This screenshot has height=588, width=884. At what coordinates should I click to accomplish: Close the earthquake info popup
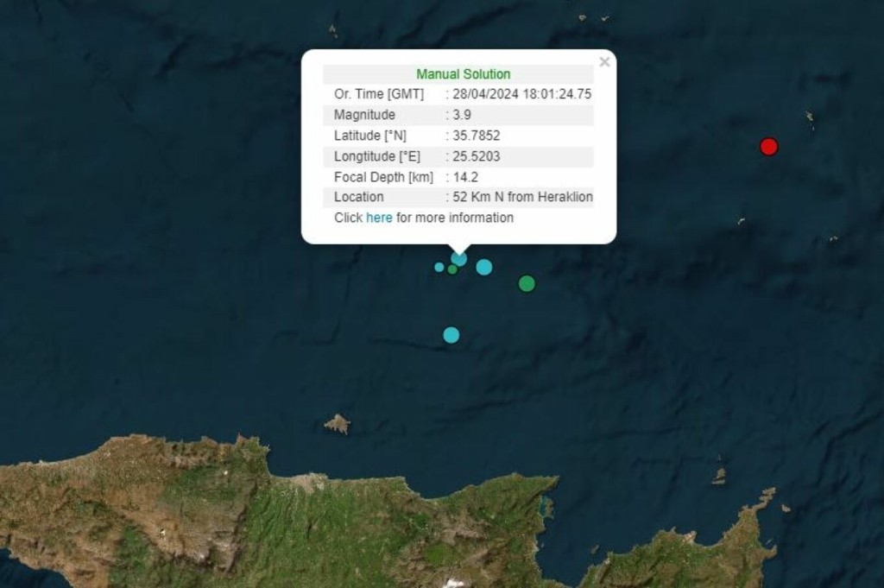(604, 61)
